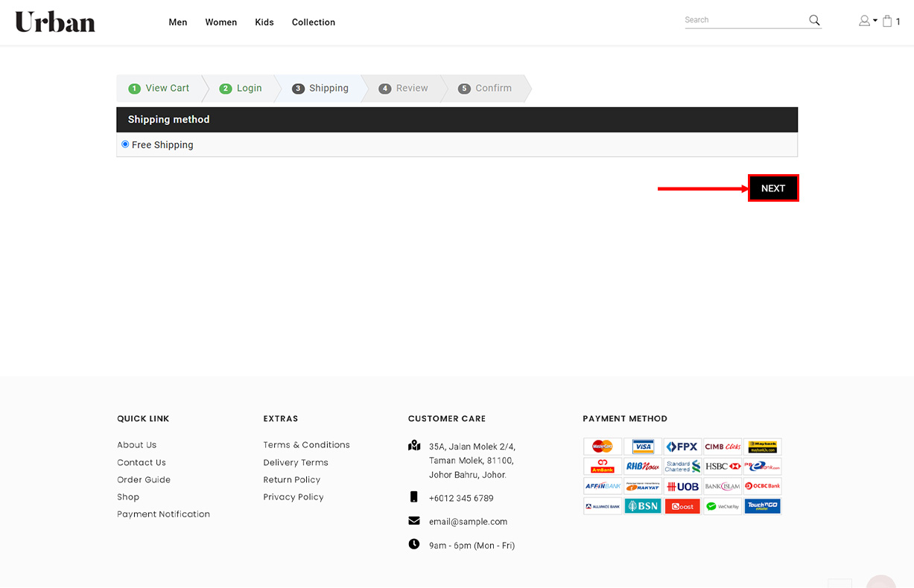Open the Women menu

pos(221,22)
